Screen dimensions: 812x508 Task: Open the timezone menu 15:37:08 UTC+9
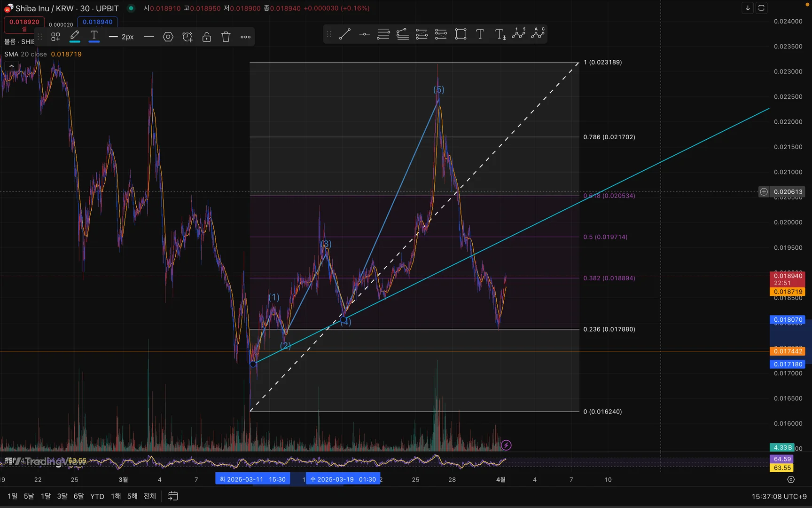[x=779, y=496]
